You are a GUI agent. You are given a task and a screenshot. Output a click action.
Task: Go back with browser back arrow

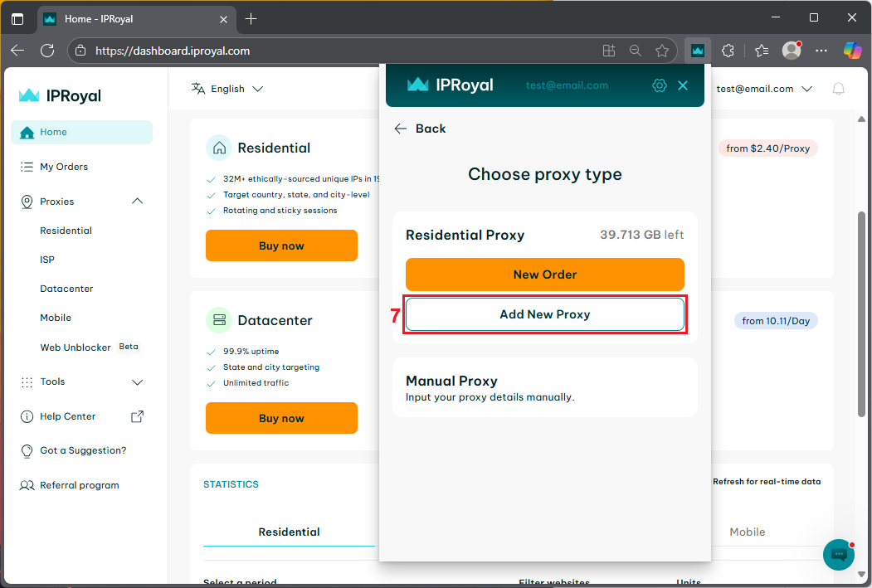[17, 51]
